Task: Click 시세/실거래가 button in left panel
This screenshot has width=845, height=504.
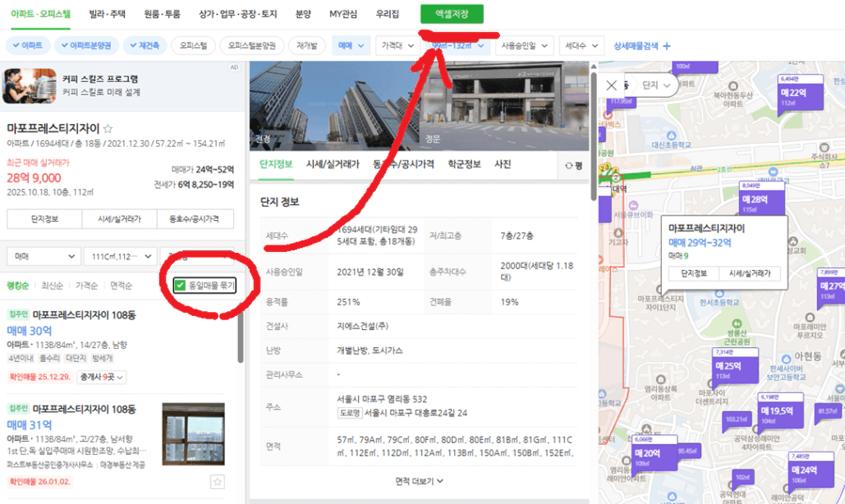Action: coord(119,219)
